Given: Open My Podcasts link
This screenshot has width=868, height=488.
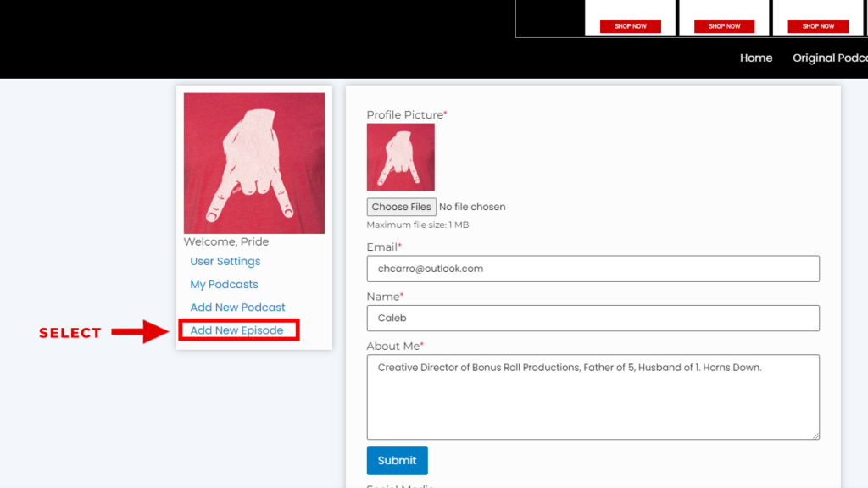Looking at the screenshot, I should [x=224, y=285].
